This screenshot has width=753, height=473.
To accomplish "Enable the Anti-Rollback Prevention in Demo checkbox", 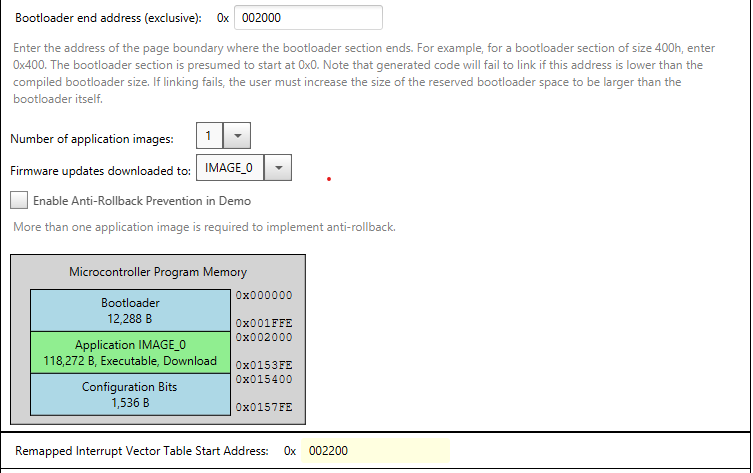I will (19, 200).
